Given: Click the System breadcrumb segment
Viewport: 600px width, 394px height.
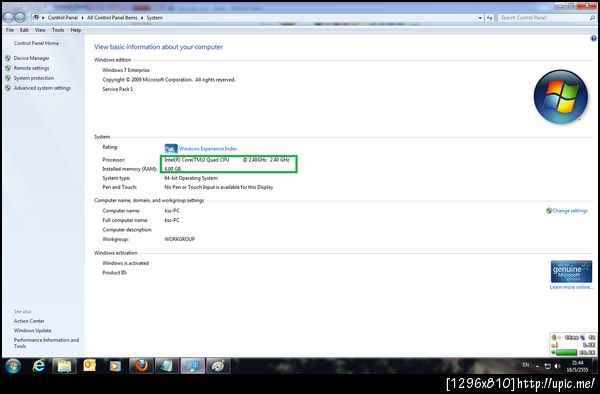Looking at the screenshot, I should [x=155, y=18].
